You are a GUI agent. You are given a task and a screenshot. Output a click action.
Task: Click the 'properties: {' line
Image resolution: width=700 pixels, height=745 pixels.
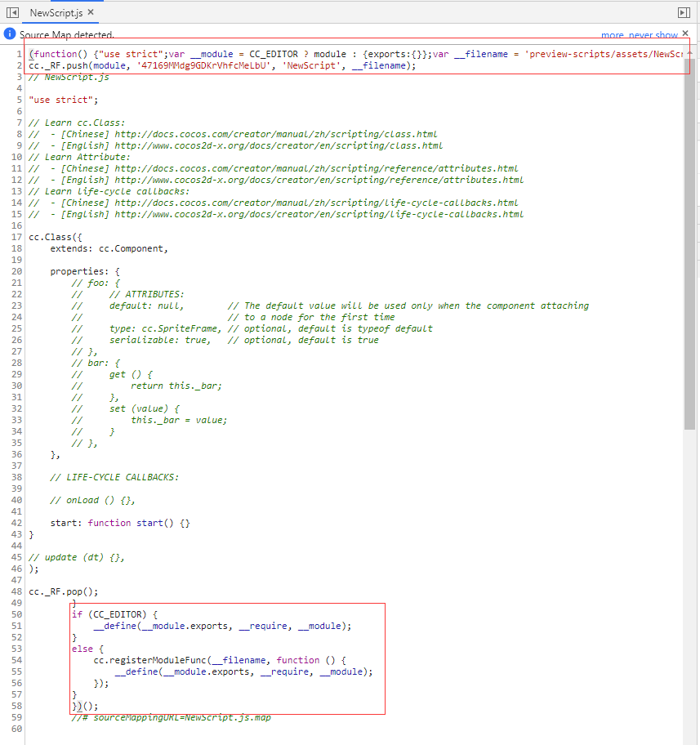coord(85,271)
